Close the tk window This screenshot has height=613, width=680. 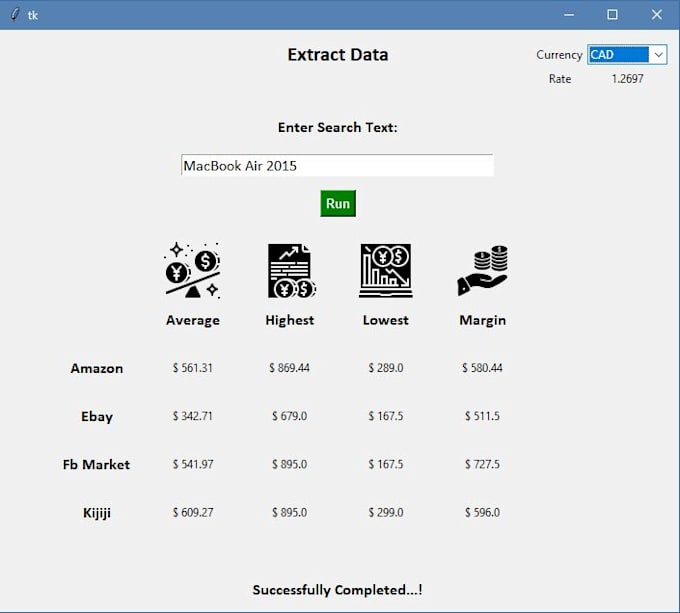[x=657, y=15]
